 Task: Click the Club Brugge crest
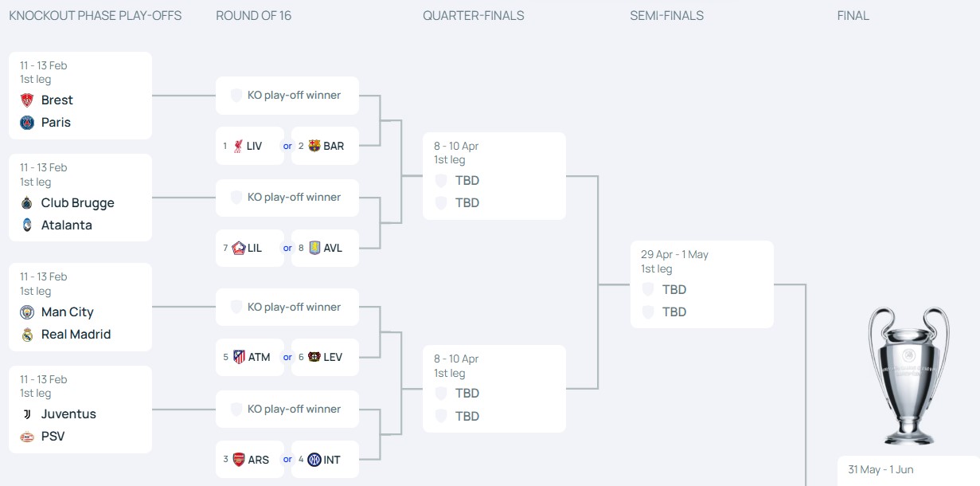(x=27, y=203)
